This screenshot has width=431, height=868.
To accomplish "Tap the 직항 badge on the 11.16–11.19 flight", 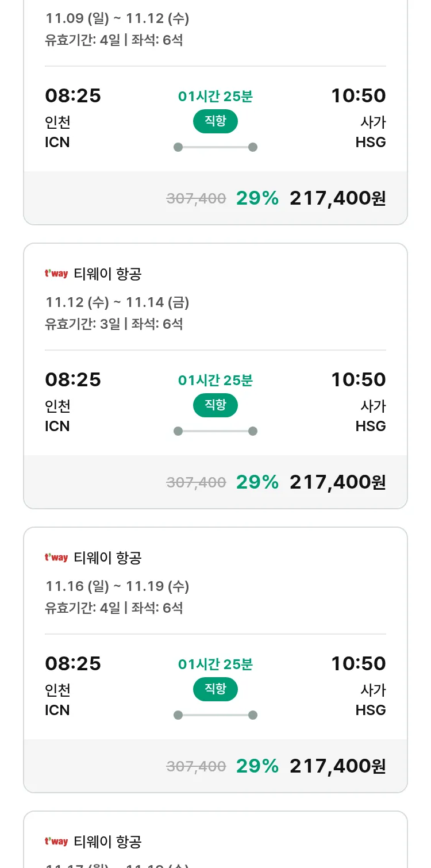I will click(215, 689).
